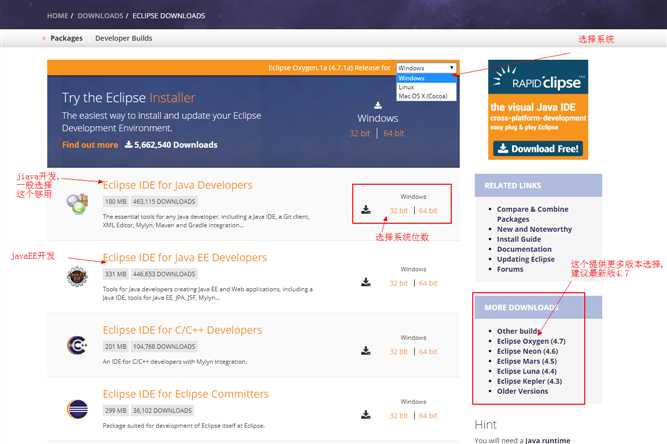
Task: Click the Installer 32 bit link under Windows
Action: (x=360, y=133)
